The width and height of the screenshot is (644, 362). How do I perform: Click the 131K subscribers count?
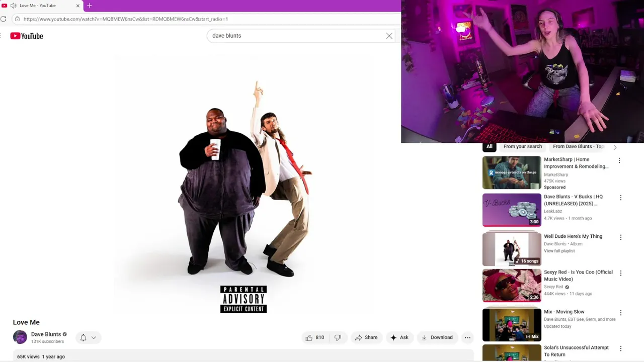[x=47, y=341]
